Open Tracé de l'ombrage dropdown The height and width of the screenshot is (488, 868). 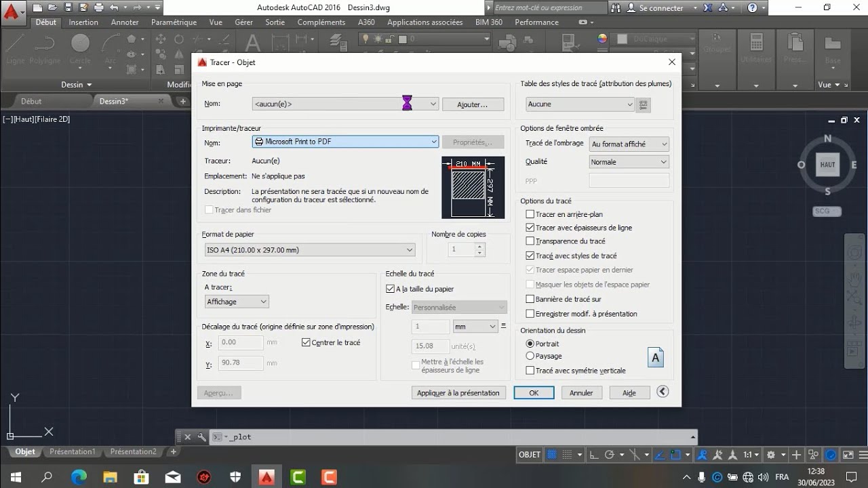click(x=629, y=144)
